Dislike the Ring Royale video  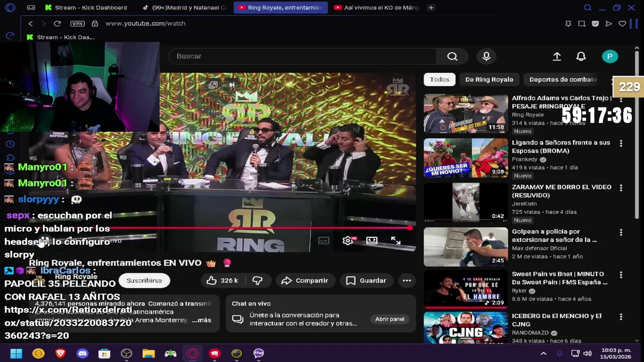[x=257, y=281]
